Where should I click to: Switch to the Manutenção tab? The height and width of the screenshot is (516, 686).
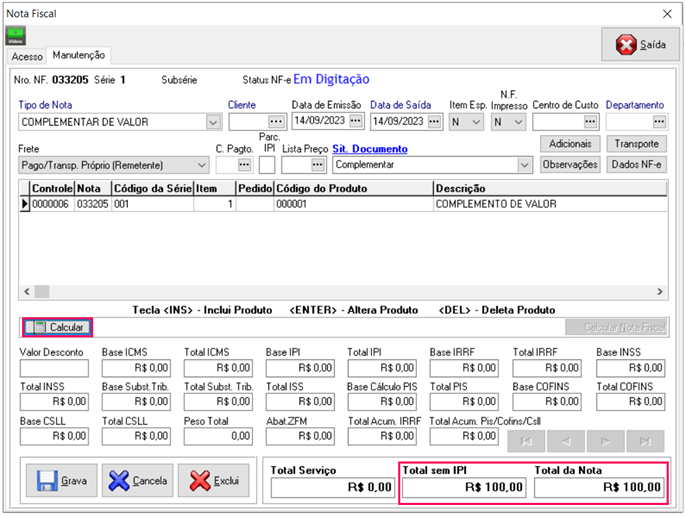point(79,56)
